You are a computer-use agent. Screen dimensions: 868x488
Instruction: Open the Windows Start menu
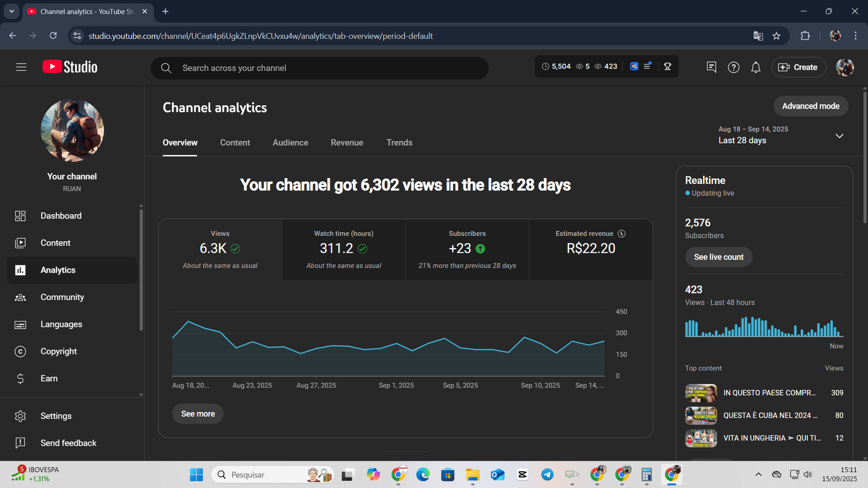click(196, 474)
